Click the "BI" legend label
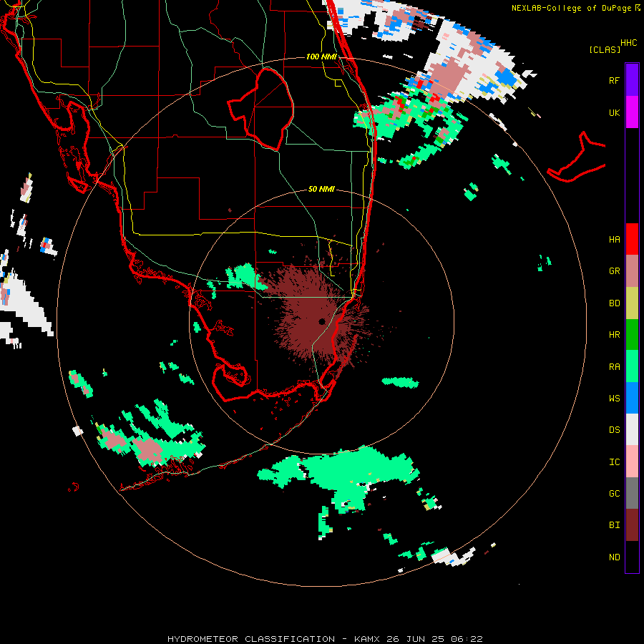 (x=614, y=525)
